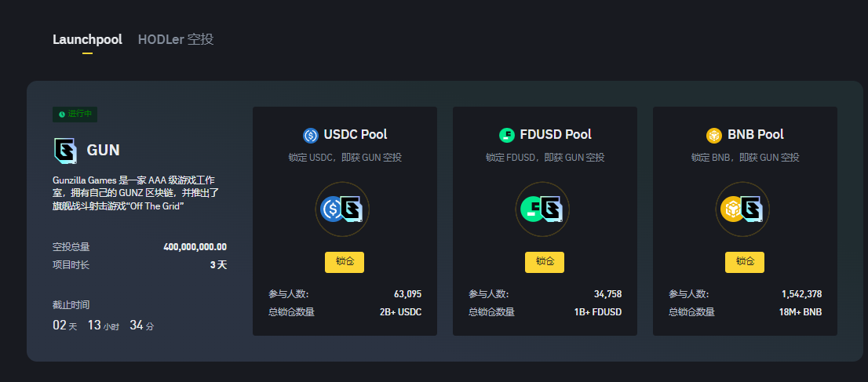Image resolution: width=868 pixels, height=382 pixels.
Task: Click the FDUSD coin icon in pool title
Action: tap(507, 135)
